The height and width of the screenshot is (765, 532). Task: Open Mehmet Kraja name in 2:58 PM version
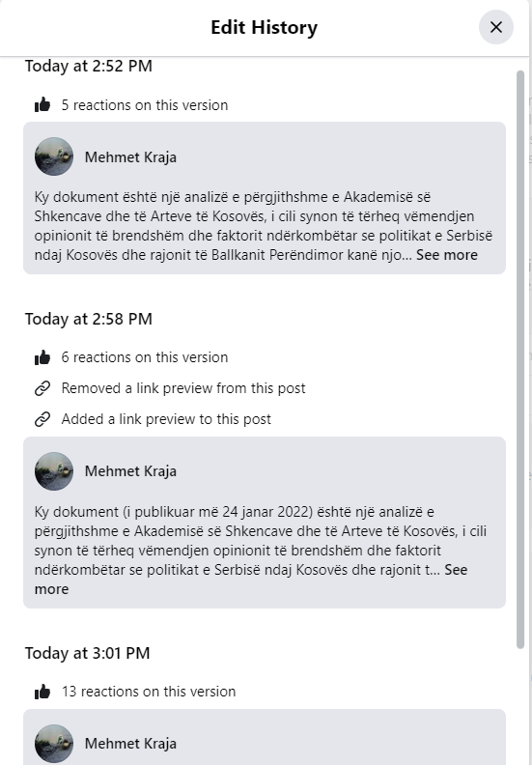pyautogui.click(x=130, y=471)
